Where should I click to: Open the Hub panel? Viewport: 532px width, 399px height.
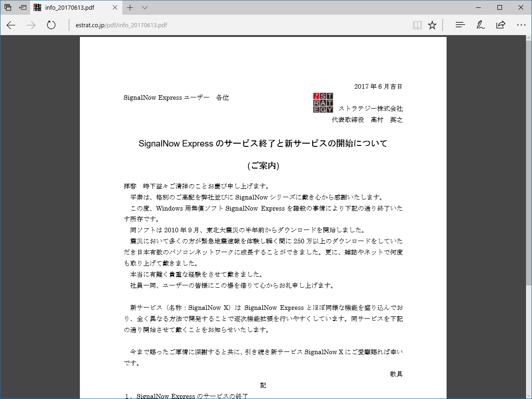pyautogui.click(x=460, y=25)
